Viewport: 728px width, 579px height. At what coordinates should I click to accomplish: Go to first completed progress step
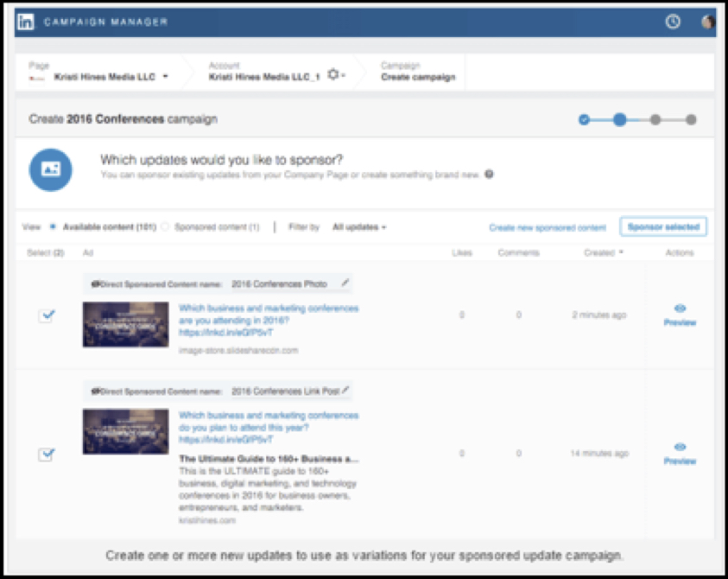point(584,120)
